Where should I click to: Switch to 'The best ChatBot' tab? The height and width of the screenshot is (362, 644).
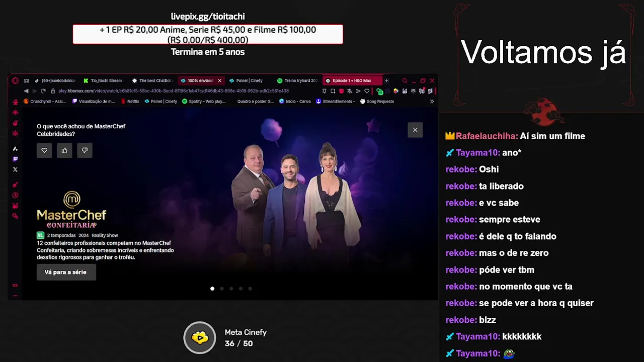[152, 80]
